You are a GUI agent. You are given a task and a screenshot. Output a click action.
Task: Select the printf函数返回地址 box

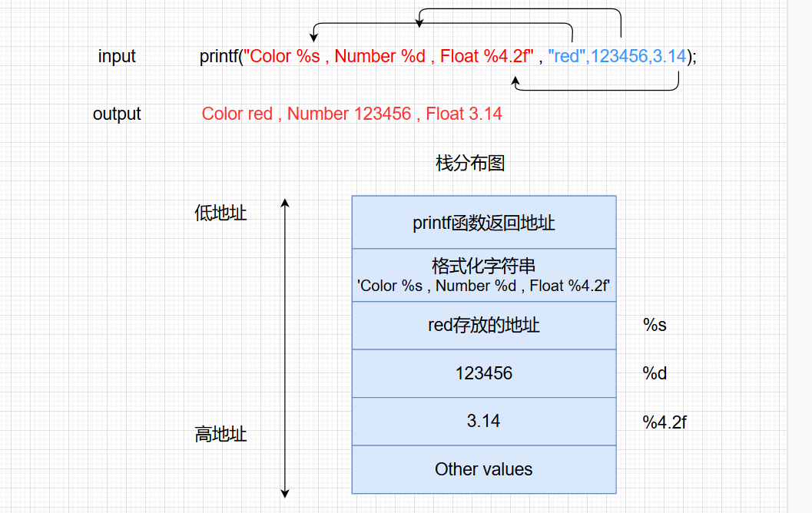point(483,223)
